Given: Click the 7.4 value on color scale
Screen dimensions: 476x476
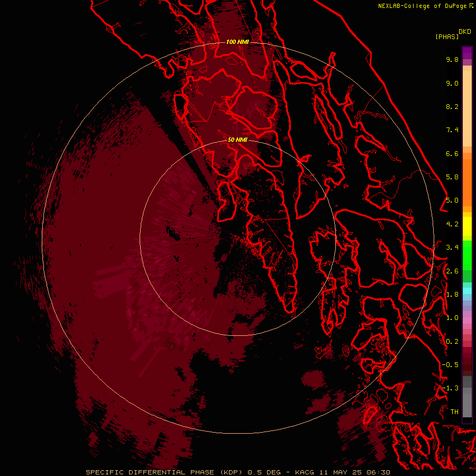Looking at the screenshot, I should click(x=452, y=130).
